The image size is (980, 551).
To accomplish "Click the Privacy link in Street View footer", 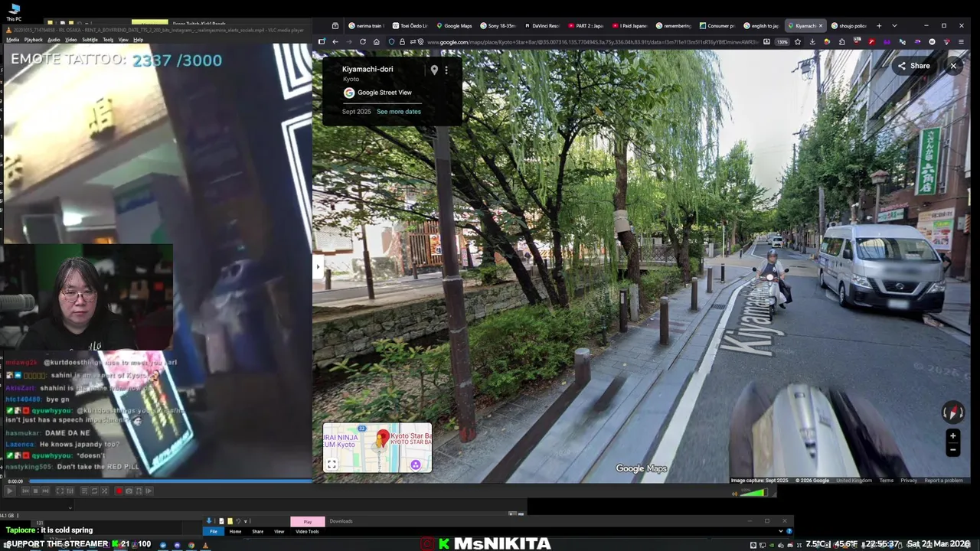I will coord(909,481).
